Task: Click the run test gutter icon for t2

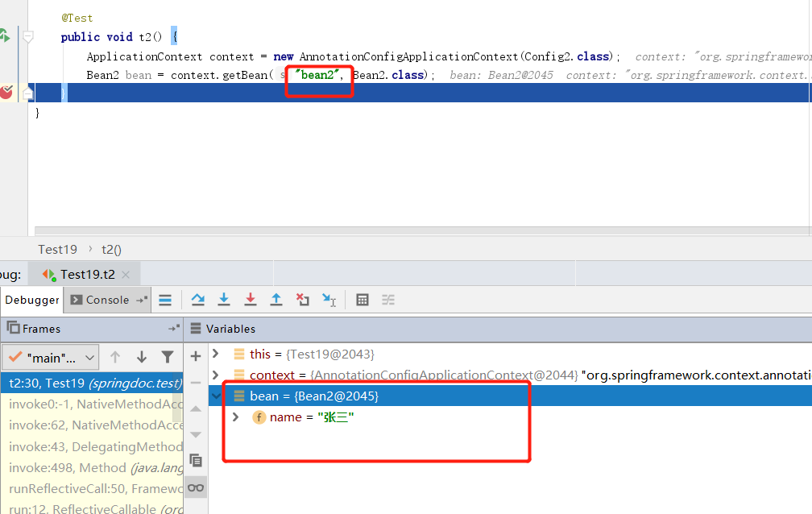Action: pyautogui.click(x=5, y=35)
